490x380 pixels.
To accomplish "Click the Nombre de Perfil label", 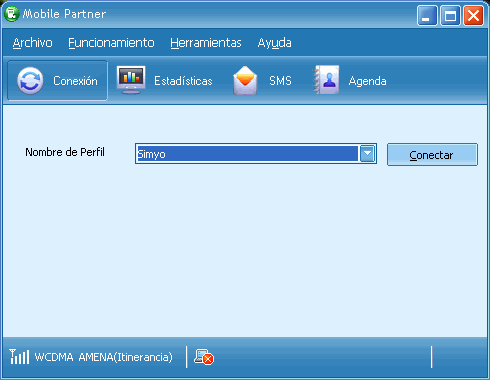I will click(x=65, y=152).
